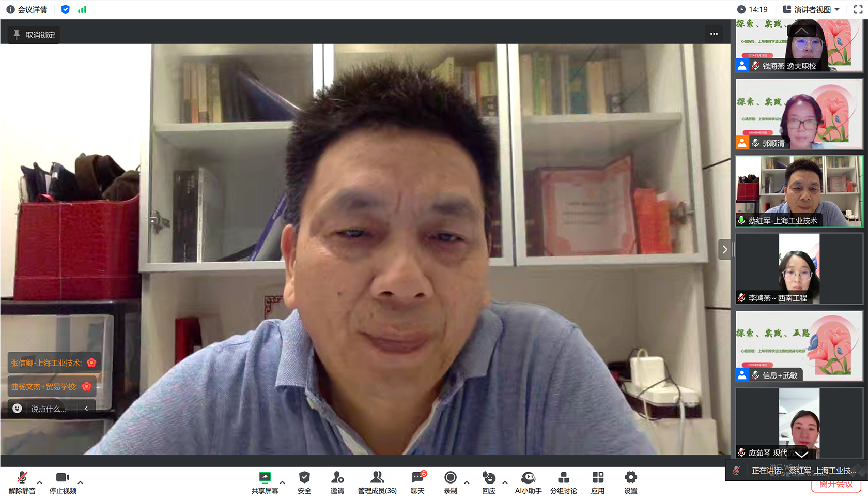Open Apps (应用) menu
The width and height of the screenshot is (868, 498).
[598, 482]
